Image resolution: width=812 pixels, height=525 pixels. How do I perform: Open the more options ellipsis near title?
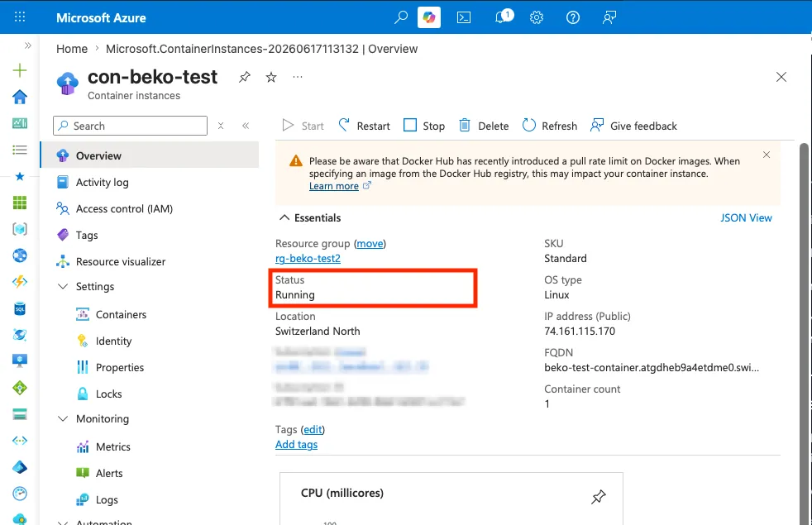point(297,77)
